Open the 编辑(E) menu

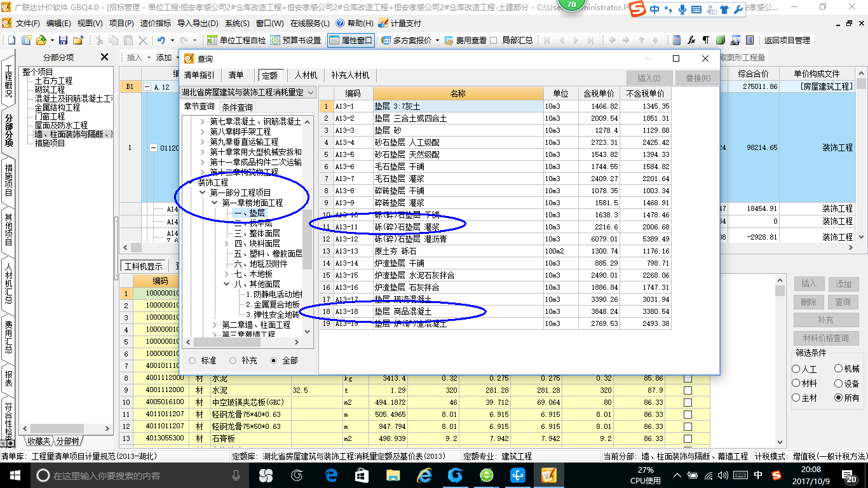58,23
